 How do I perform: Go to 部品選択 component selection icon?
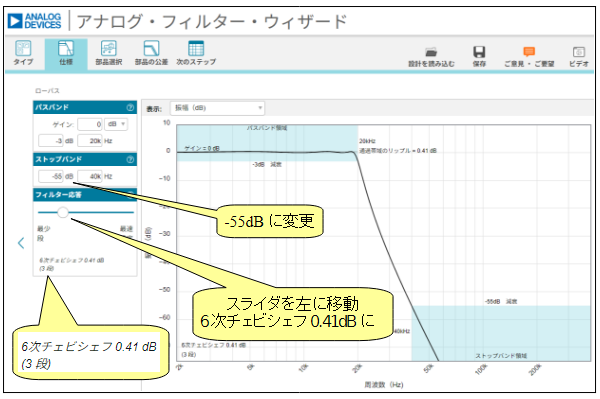109,49
